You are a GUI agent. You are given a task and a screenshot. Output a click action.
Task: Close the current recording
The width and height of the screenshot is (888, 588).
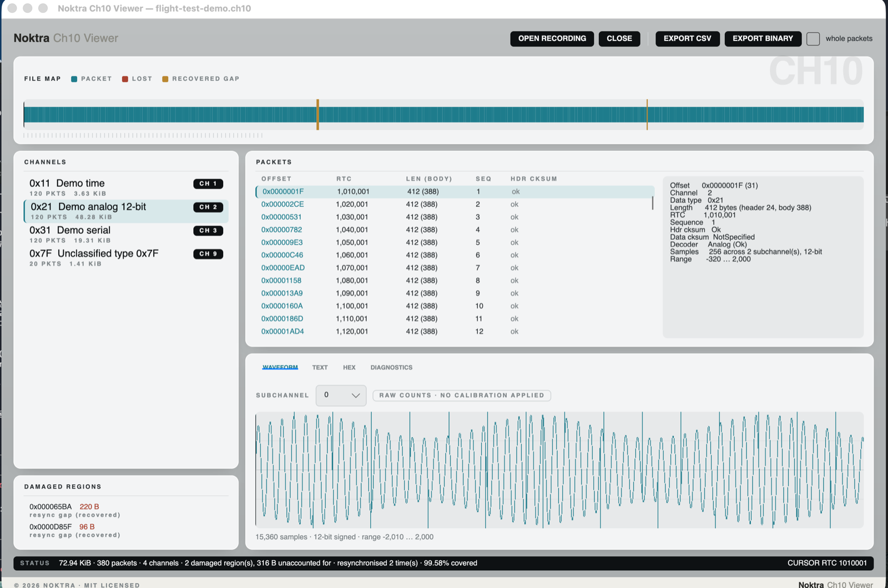(619, 38)
